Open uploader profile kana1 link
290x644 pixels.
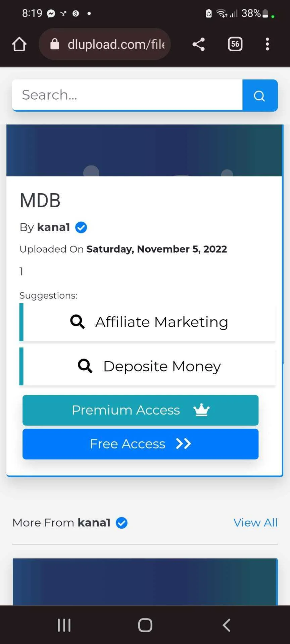click(53, 227)
